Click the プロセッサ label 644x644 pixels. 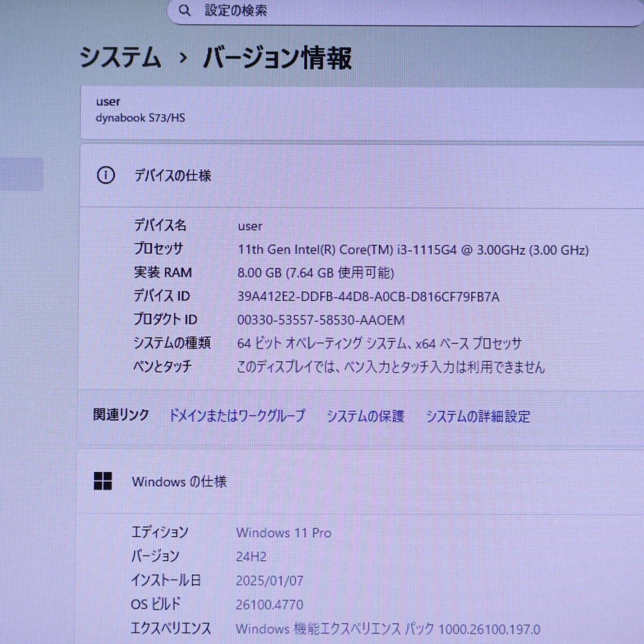158,248
